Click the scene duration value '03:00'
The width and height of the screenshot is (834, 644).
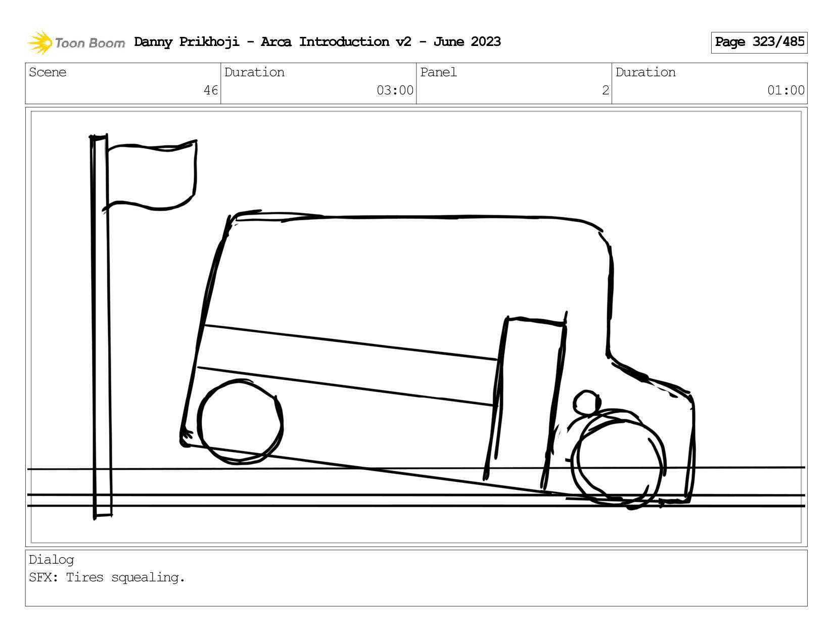395,90
